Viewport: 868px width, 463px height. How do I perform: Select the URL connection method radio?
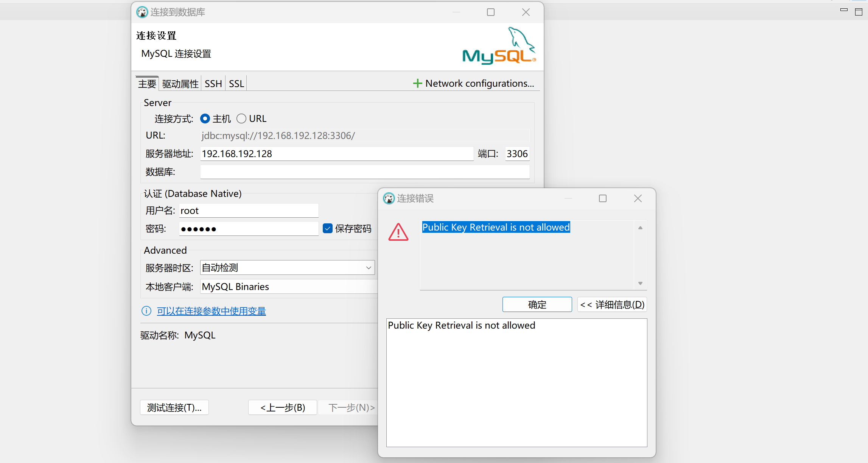click(x=241, y=119)
